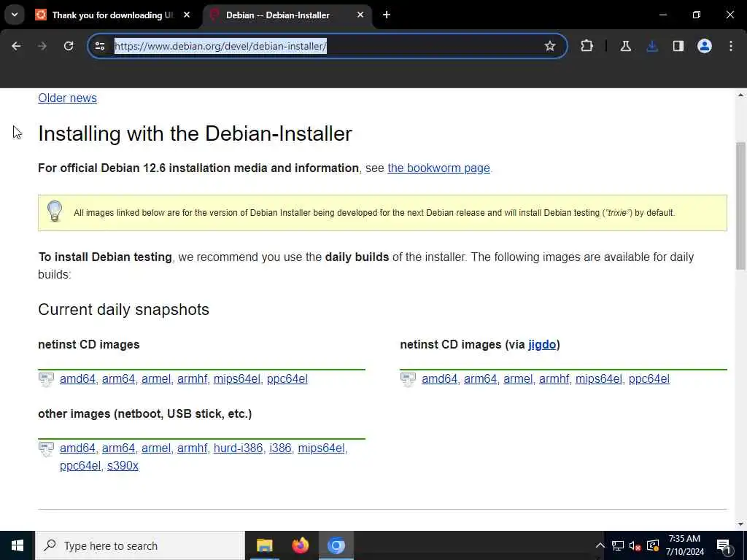Open the Windows Start menu
Viewport: 747px width, 560px height.
18,545
